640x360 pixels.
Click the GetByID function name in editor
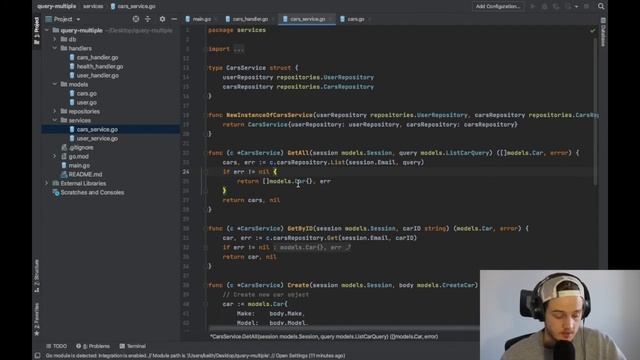300,229
